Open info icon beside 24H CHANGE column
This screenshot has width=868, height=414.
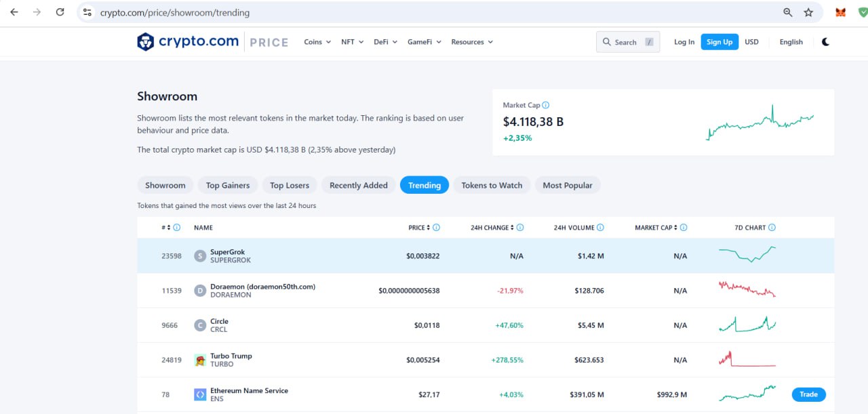point(520,228)
